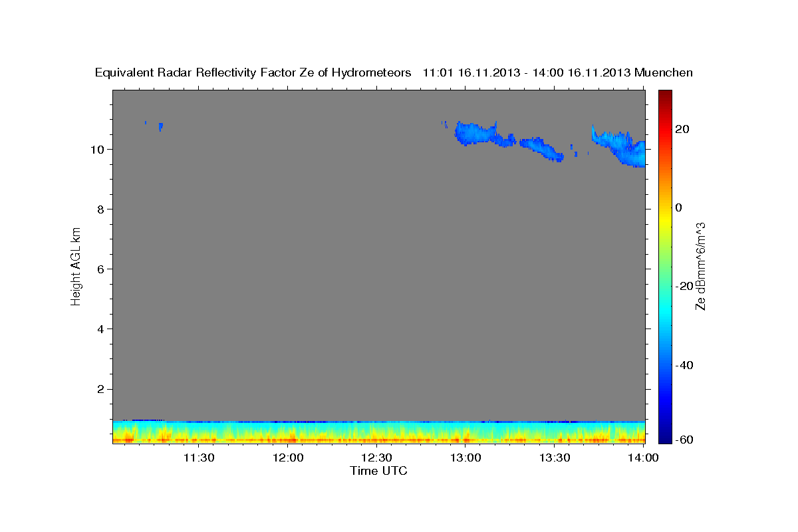This screenshot has height=532, width=798.
Task: Click the colorbar label 20
Action: (682, 129)
